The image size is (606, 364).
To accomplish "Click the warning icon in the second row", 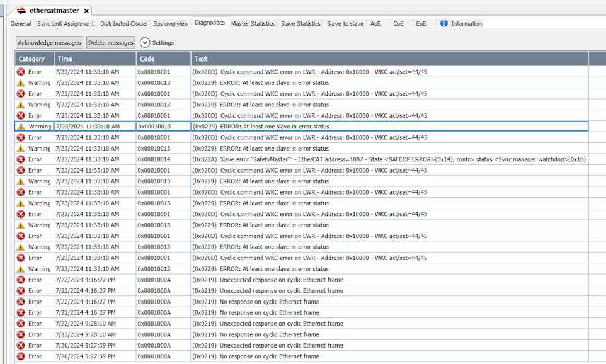I will coord(21,82).
